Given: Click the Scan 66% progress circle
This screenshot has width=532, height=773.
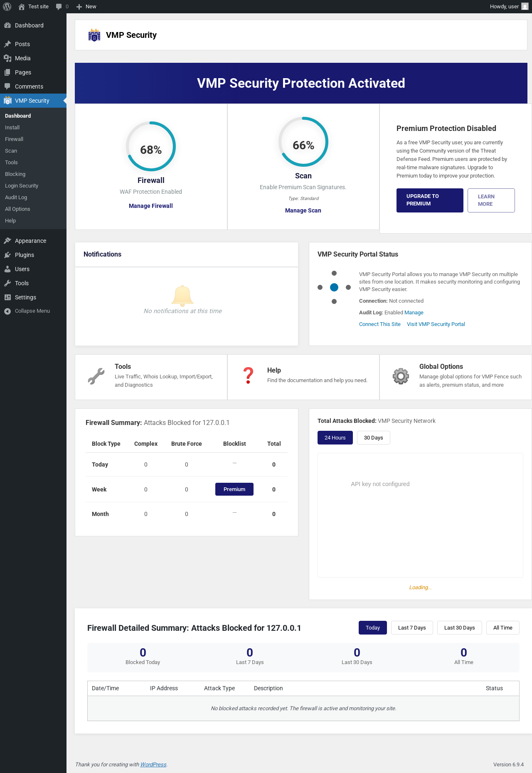Looking at the screenshot, I should click(303, 142).
